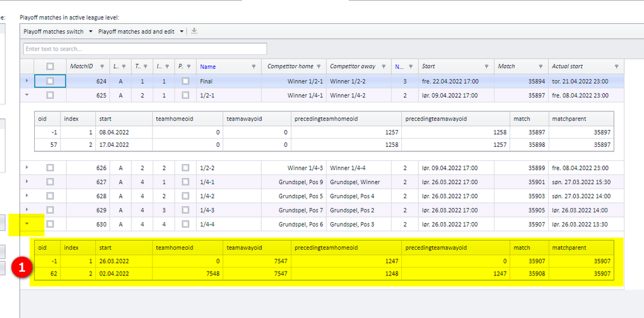Open filter icon on Actual start column
644x318 pixels.
616,66
